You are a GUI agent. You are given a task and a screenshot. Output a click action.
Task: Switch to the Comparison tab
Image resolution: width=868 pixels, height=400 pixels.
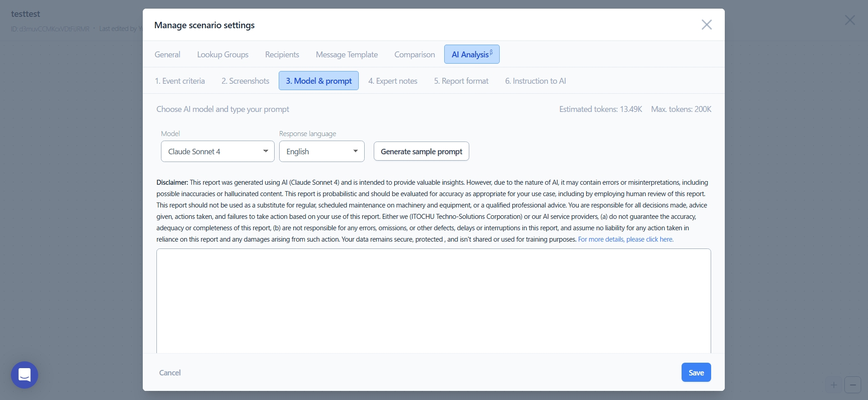pos(414,55)
